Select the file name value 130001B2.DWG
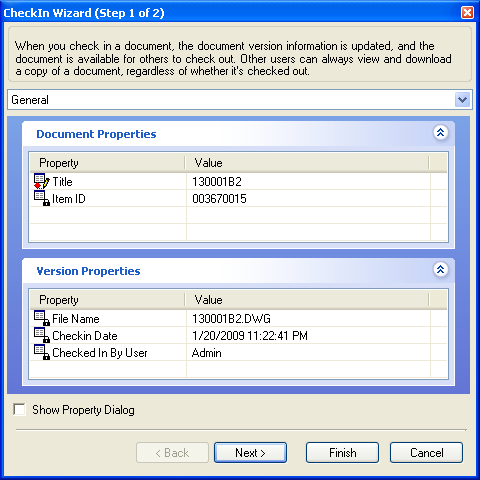 231,319
